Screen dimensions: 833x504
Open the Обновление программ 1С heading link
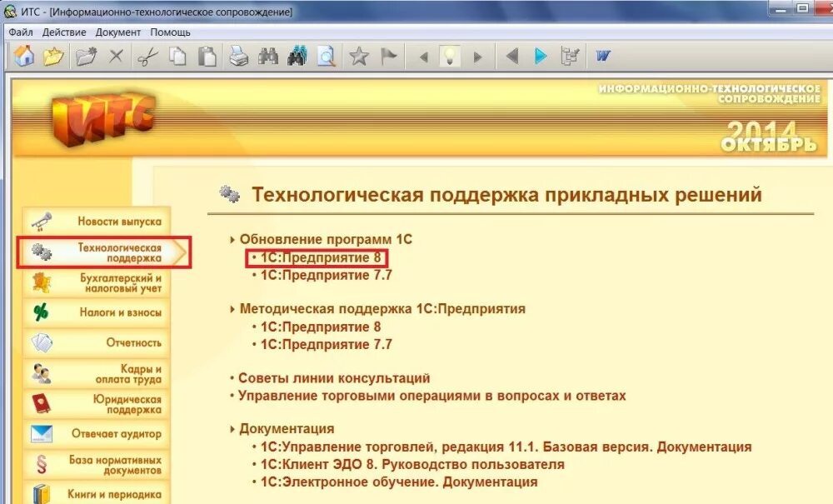tap(326, 239)
